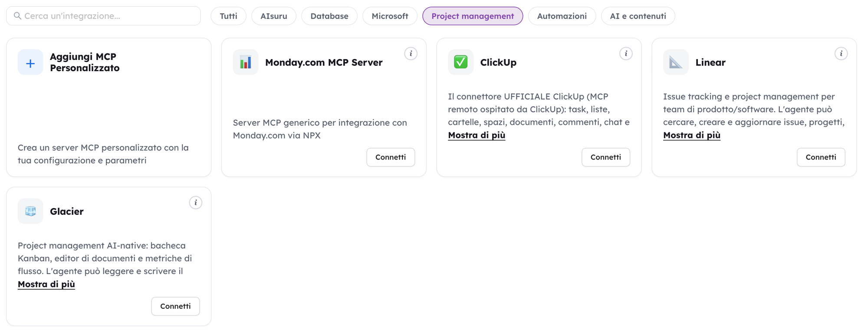Select the Database filter tab
The height and width of the screenshot is (334, 868).
(x=329, y=16)
